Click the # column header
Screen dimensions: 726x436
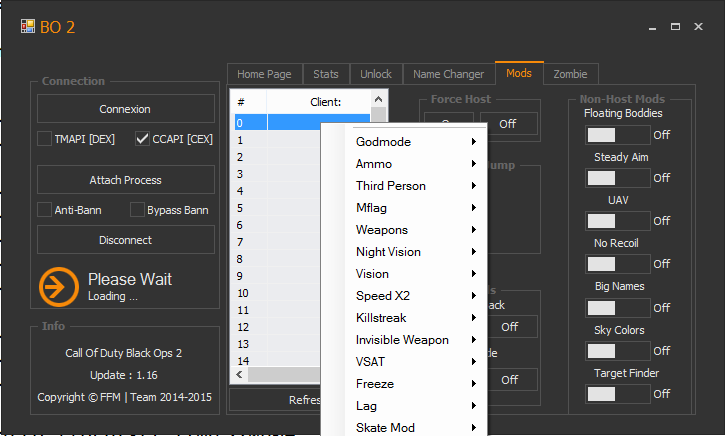click(249, 102)
